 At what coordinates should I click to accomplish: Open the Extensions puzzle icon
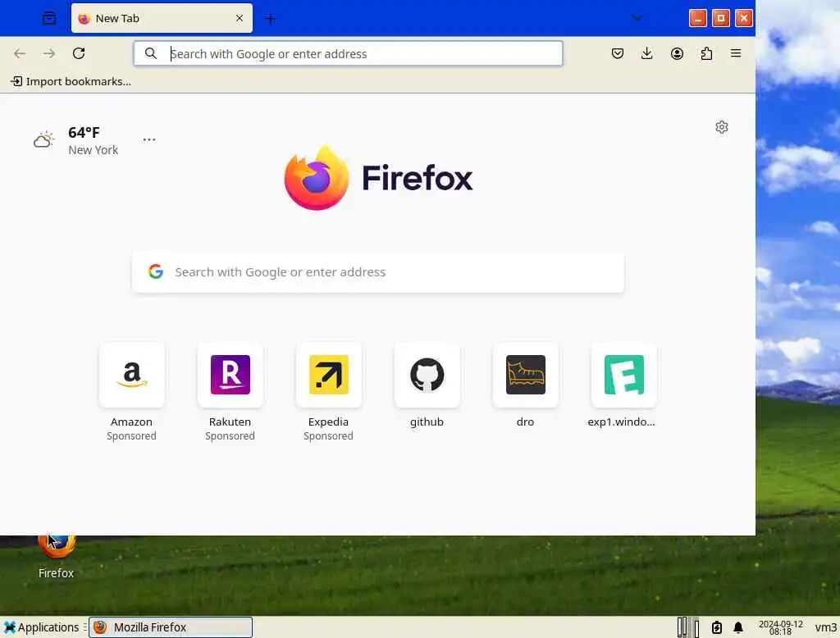click(x=706, y=53)
